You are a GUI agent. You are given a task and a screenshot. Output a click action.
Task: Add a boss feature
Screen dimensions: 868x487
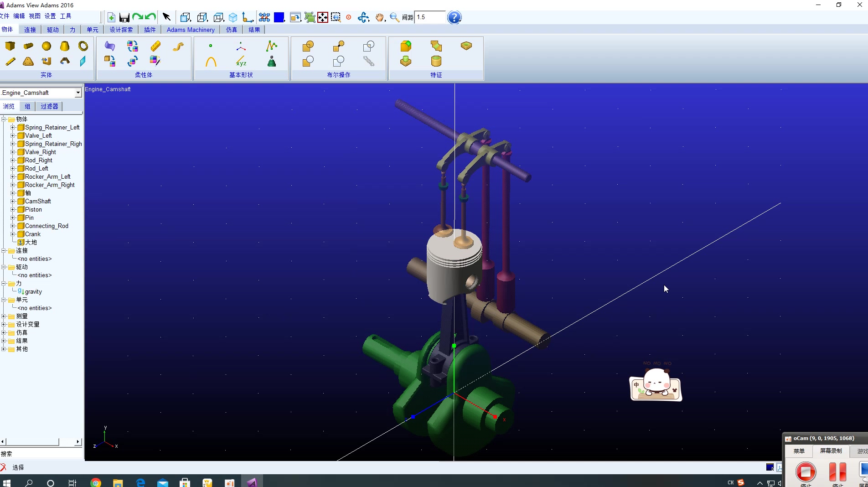pyautogui.click(x=406, y=61)
